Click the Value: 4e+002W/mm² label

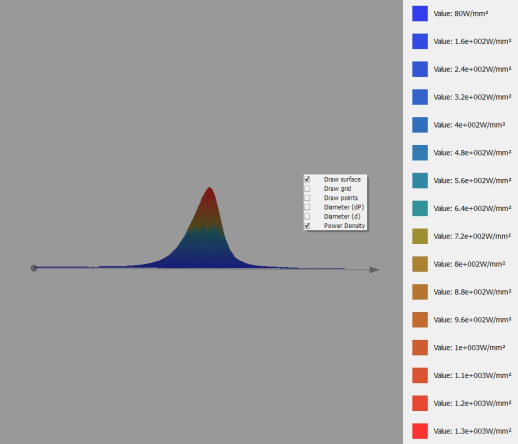(x=469, y=125)
